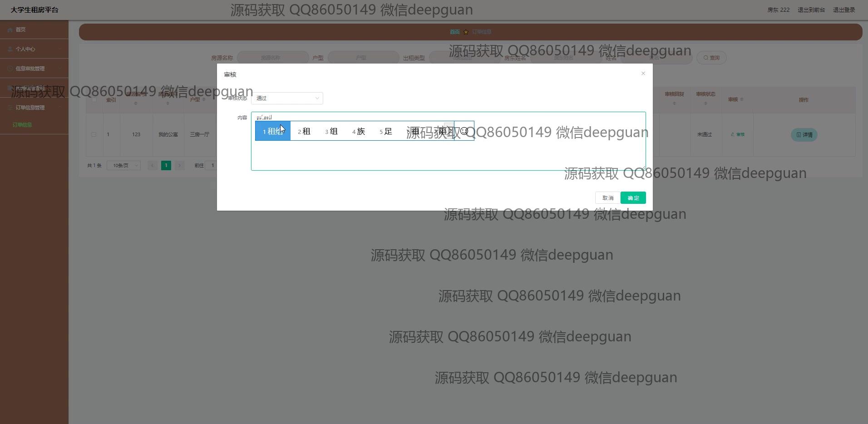Toggle the 订单信息管理 chevron arrow
This screenshot has width=868, height=424.
pos(60,108)
